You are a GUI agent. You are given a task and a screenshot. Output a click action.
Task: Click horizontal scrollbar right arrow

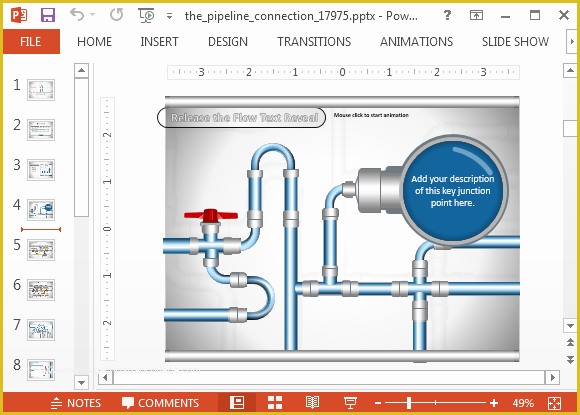pyautogui.click(x=552, y=378)
